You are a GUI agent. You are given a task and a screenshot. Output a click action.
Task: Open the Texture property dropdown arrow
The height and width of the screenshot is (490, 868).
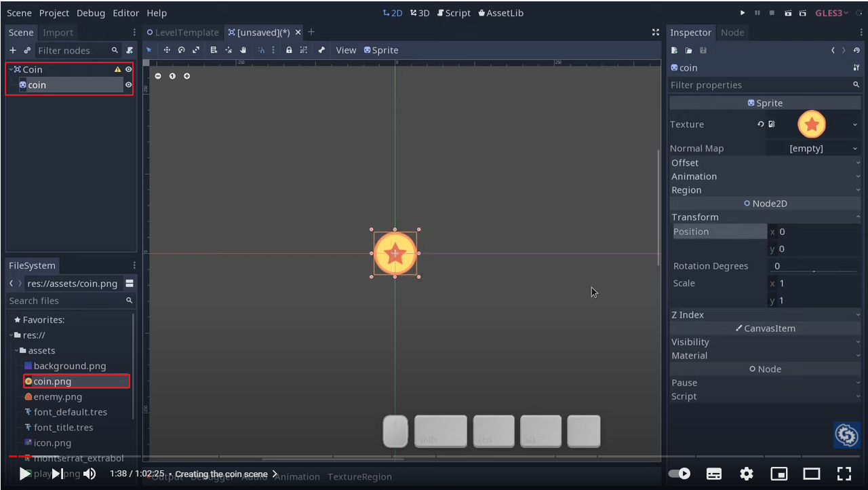[854, 125]
